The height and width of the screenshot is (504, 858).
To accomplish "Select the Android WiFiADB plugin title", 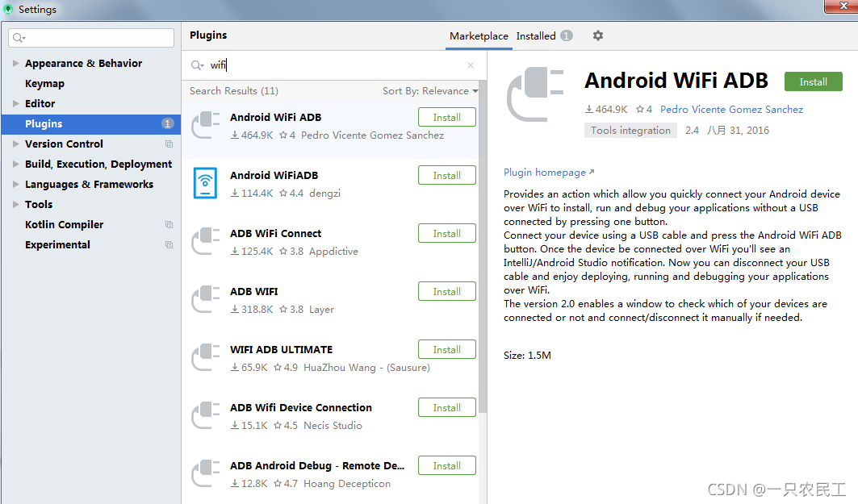I will (274, 176).
